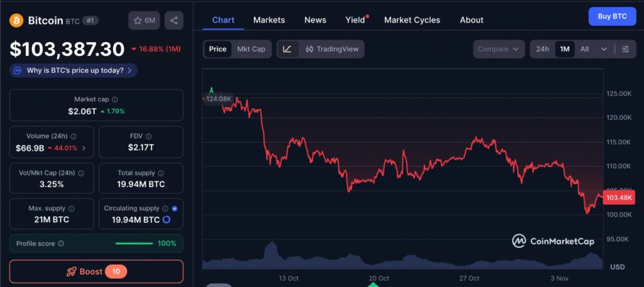Image resolution: width=644 pixels, height=287 pixels.
Task: Open the Total supply info icon
Action: coord(161,173)
